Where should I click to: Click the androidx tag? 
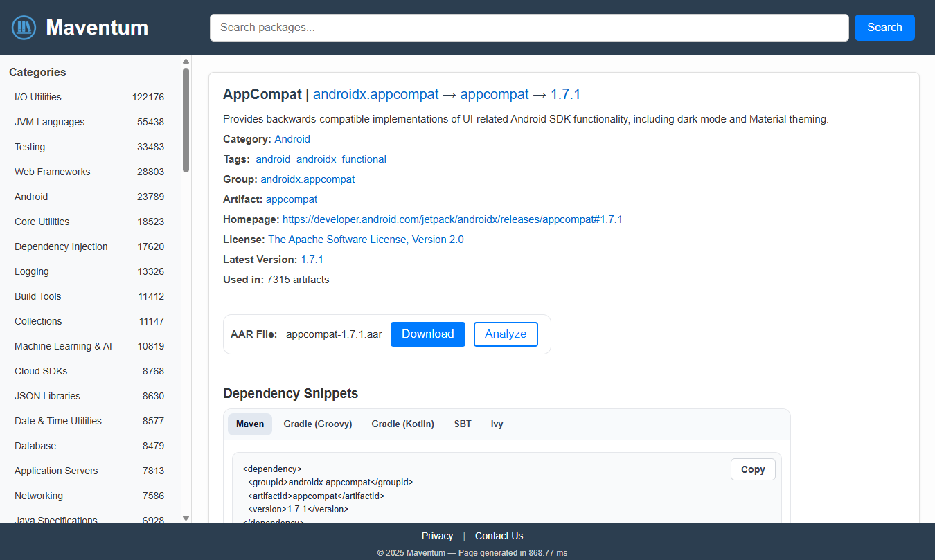coord(316,159)
